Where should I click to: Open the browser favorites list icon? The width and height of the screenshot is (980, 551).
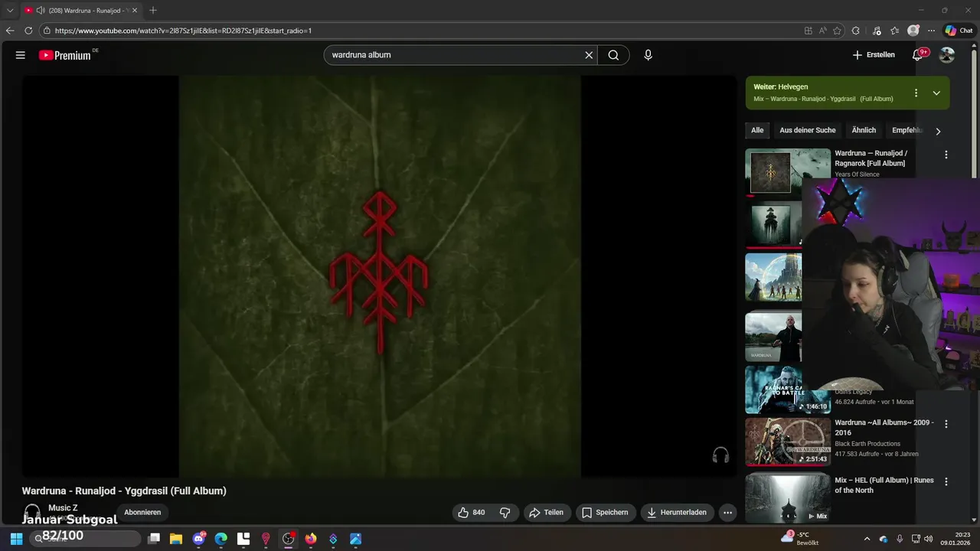pos(895,31)
